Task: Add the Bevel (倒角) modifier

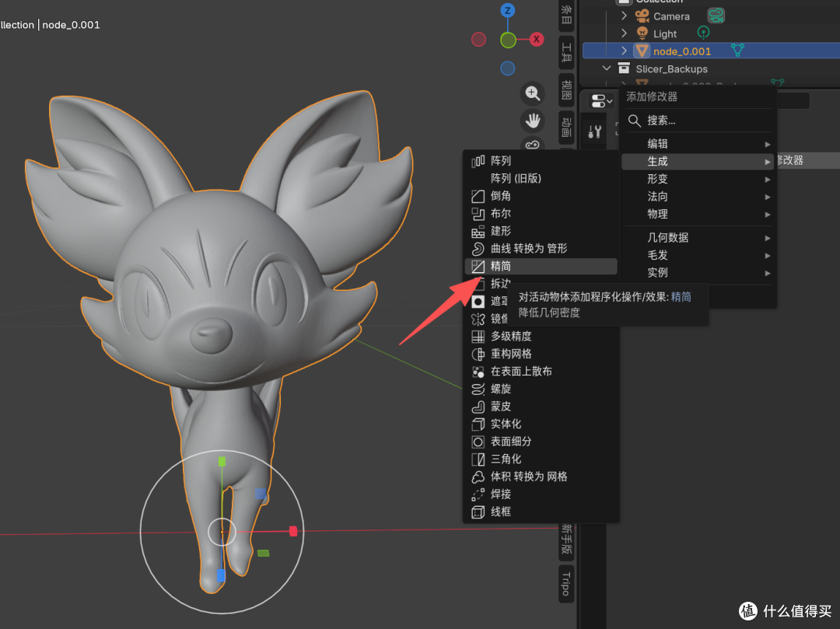Action: pyautogui.click(x=541, y=196)
